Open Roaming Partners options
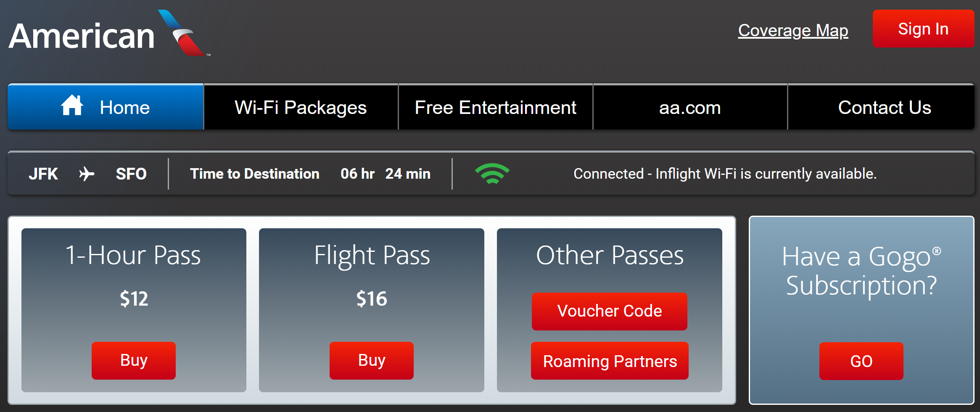 [610, 361]
